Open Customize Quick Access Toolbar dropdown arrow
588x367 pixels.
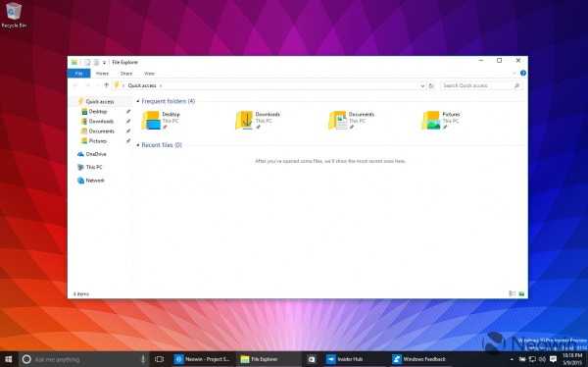(104, 63)
